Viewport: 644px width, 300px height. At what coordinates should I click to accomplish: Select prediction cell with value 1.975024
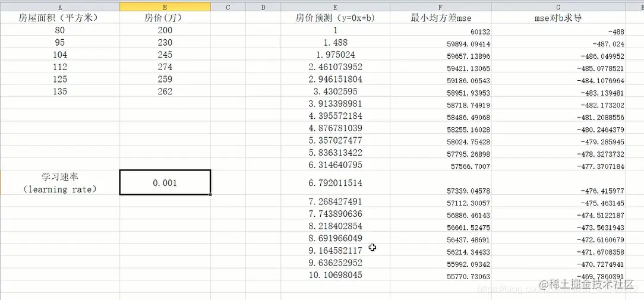336,55
